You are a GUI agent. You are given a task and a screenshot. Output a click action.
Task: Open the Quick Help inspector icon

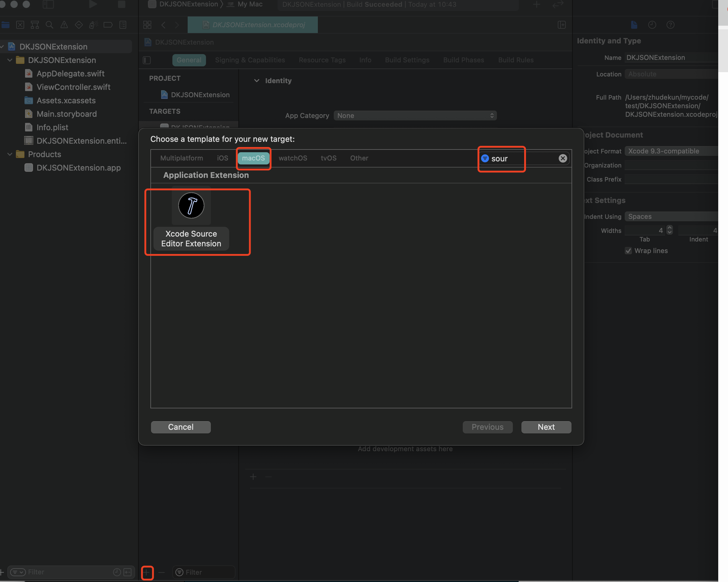click(x=670, y=25)
